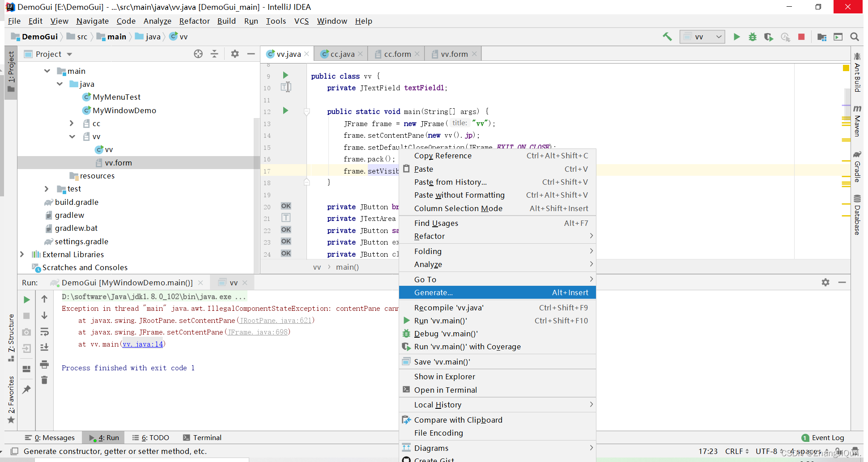Expand the cc tree node
This screenshot has width=868, height=462.
coord(72,123)
